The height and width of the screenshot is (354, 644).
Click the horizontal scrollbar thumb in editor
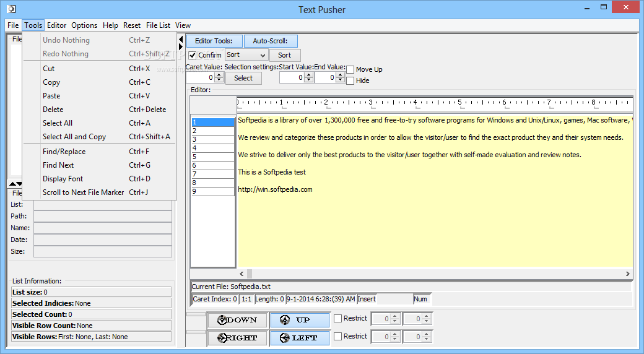pos(250,274)
